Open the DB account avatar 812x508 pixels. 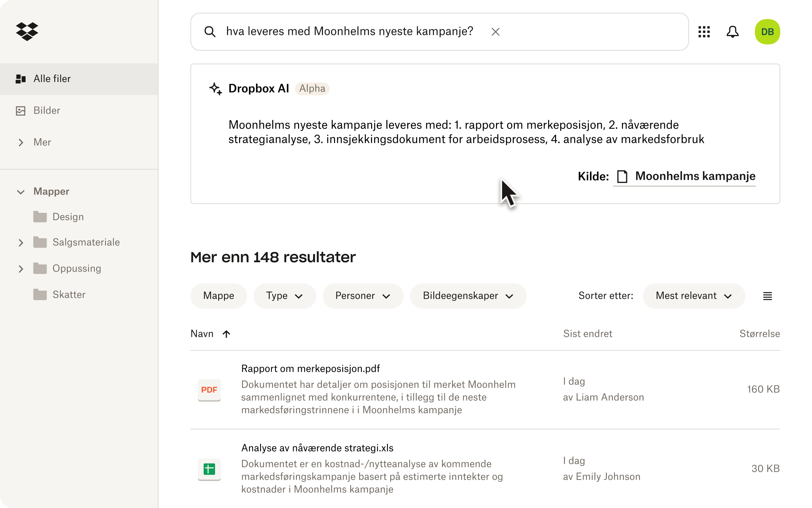point(767,31)
